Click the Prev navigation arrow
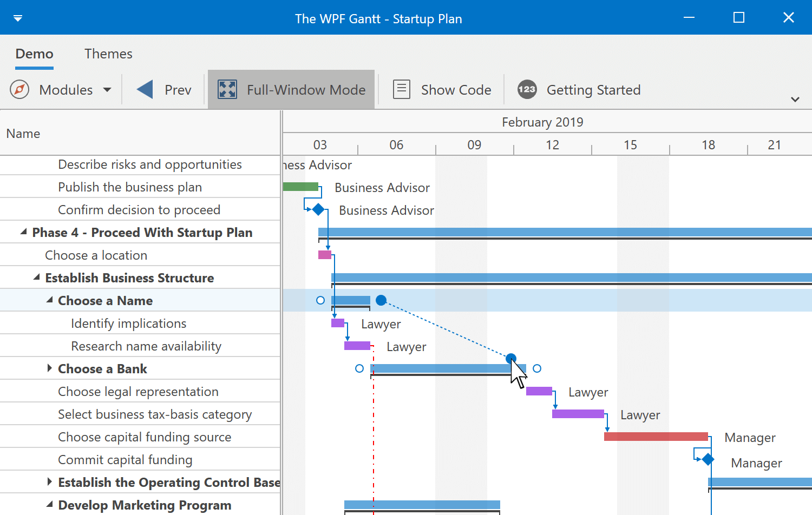The image size is (812, 515). point(144,89)
